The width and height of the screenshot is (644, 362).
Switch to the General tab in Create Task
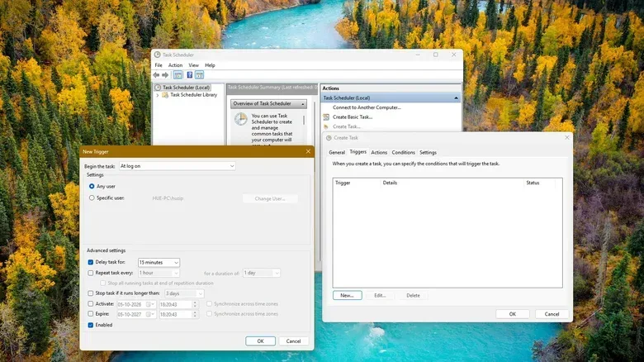click(337, 152)
